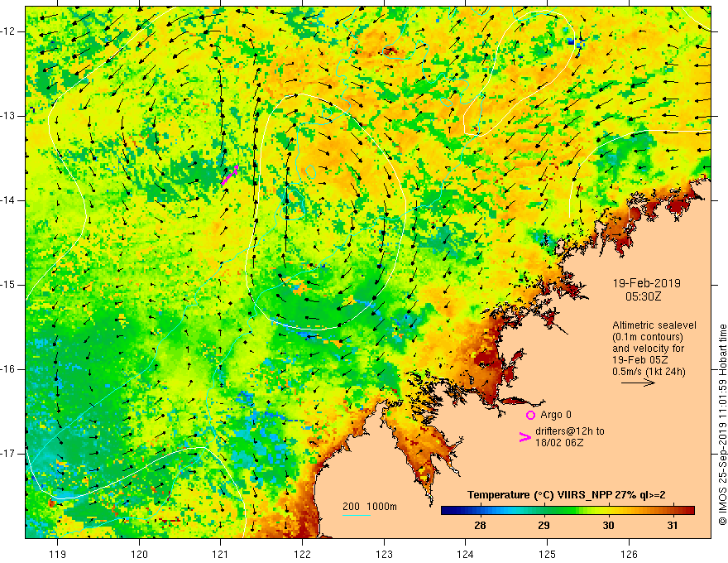Click latitude axis label -12
This screenshot has width=728, height=563.
[x=8, y=31]
